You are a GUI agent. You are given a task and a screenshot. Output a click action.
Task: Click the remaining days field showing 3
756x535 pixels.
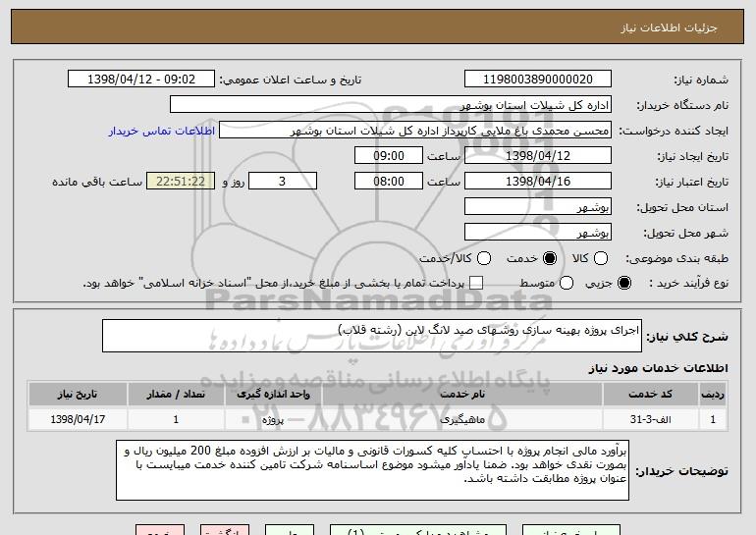pyautogui.click(x=283, y=182)
